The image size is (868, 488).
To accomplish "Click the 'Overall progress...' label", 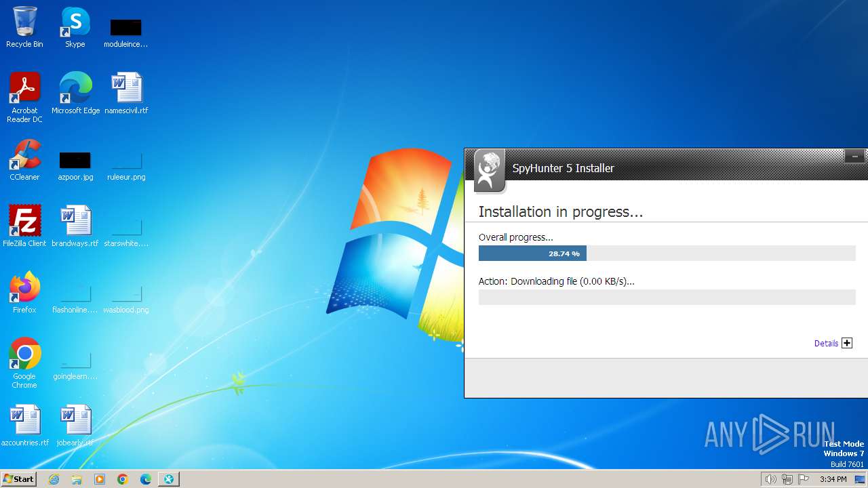I will [516, 237].
